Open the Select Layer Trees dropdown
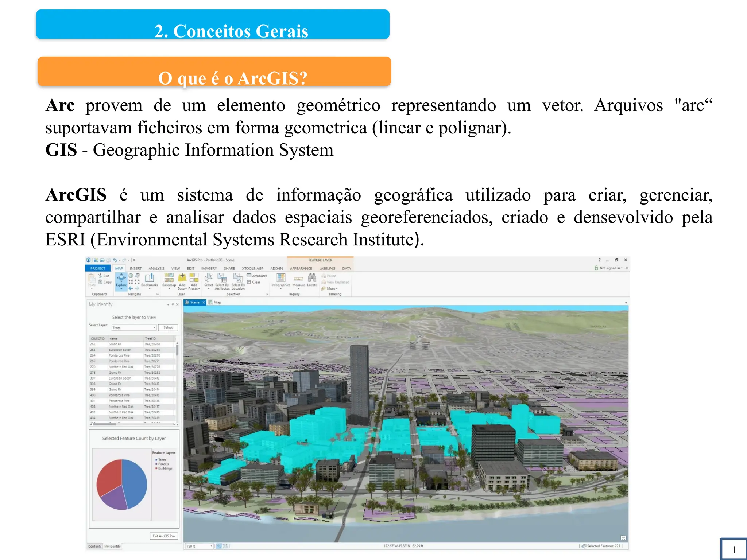The height and width of the screenshot is (560, 747). click(x=134, y=328)
